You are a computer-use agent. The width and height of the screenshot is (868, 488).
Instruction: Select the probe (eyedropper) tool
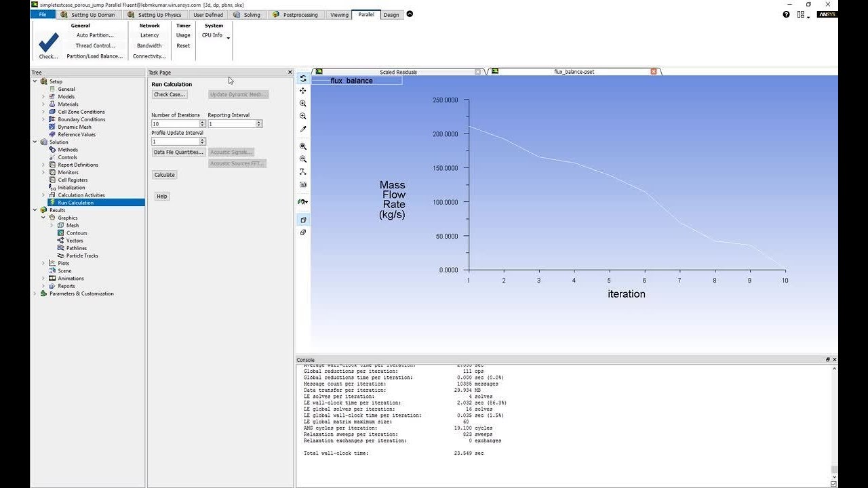303,129
